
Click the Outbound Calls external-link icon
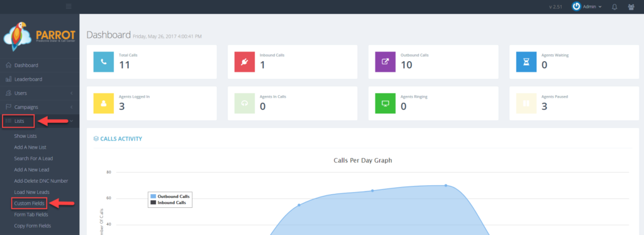tap(386, 62)
